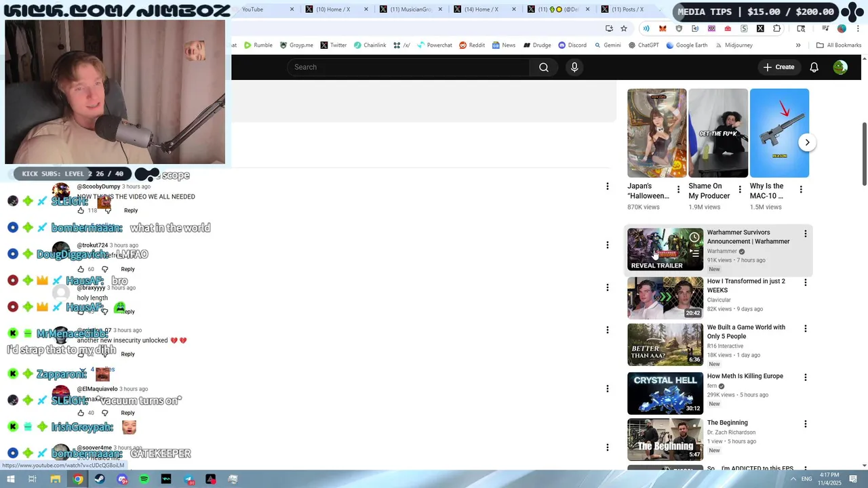
Task: Open the Chrome extensions puzzle icon
Action: (x=777, y=28)
